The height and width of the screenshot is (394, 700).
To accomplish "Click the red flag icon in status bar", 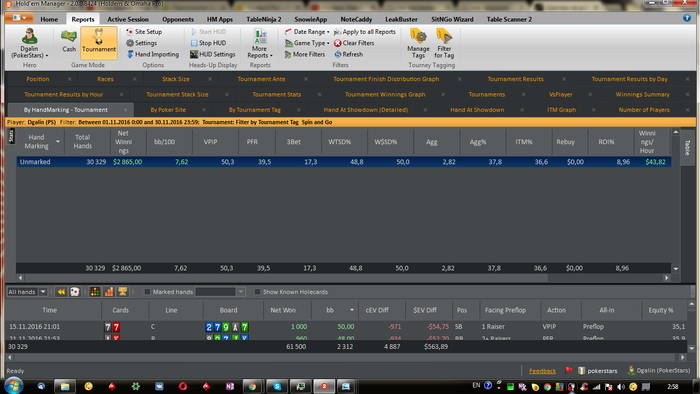I will pos(569,370).
